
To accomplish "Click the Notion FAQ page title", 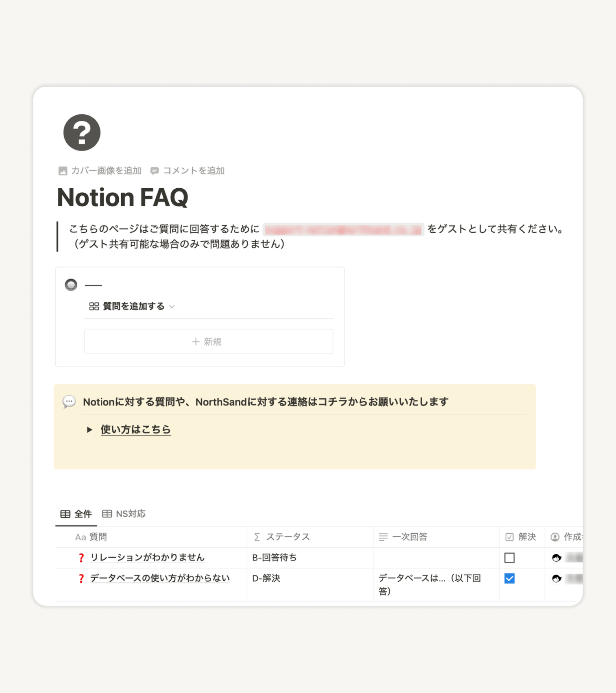I will [122, 197].
